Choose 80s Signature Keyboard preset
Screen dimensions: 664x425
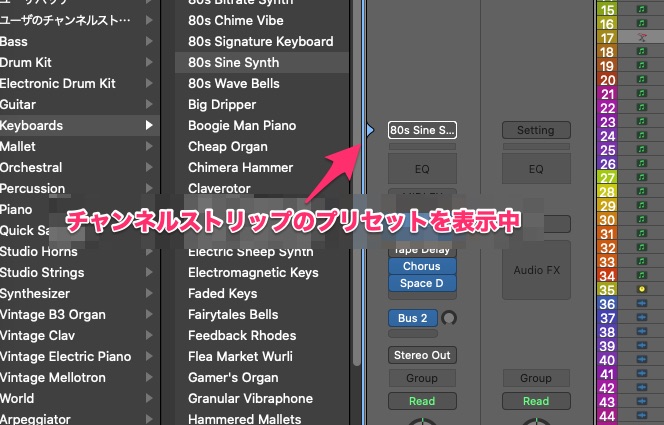tap(262, 41)
